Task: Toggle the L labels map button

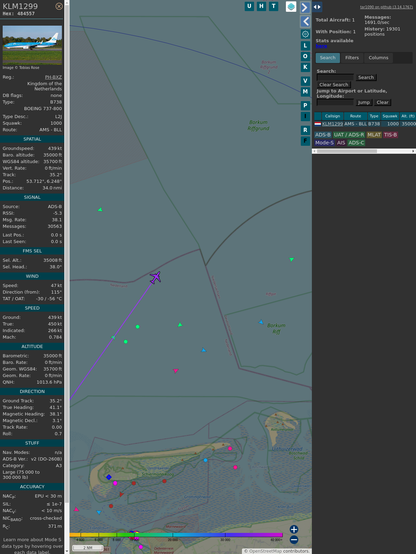Action: (305, 46)
